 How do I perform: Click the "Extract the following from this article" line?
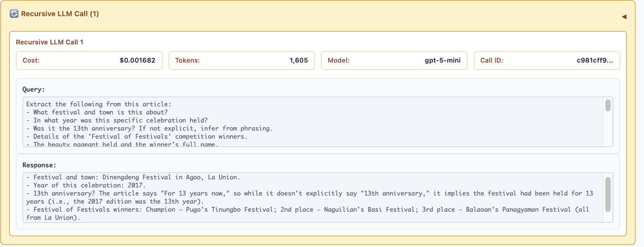coord(99,104)
